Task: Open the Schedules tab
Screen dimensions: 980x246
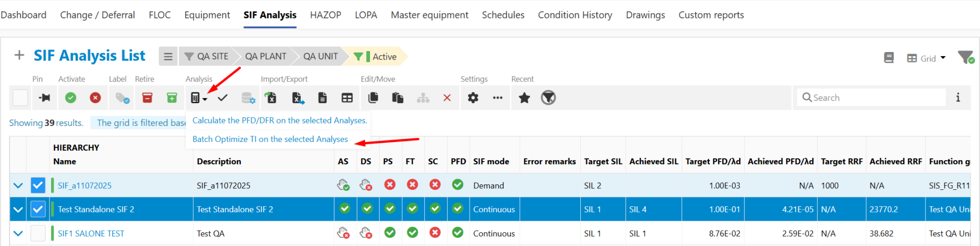Action: pos(503,15)
